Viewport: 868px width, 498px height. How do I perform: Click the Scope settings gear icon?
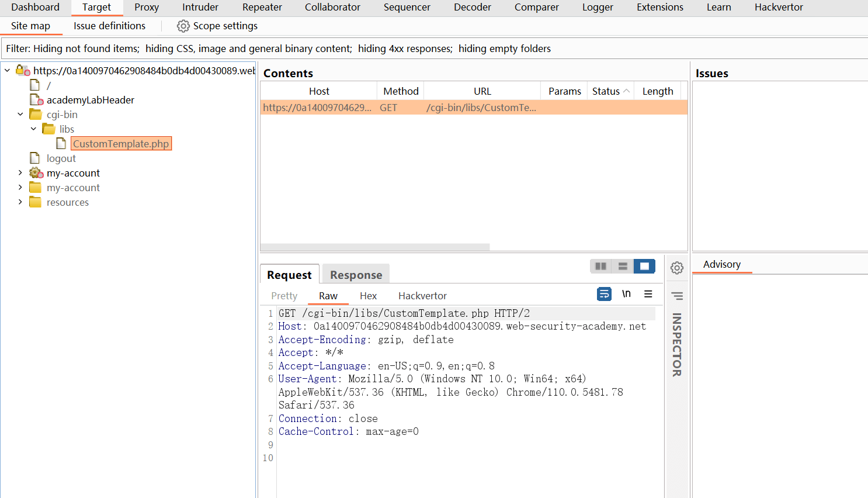(183, 26)
